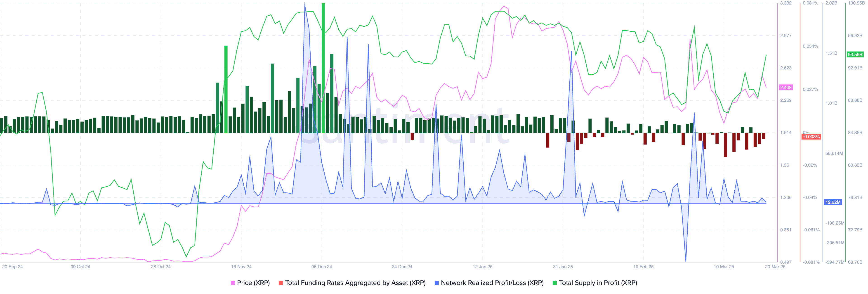Click the 20 Sep 24 date label
868x294 pixels.
(12, 267)
